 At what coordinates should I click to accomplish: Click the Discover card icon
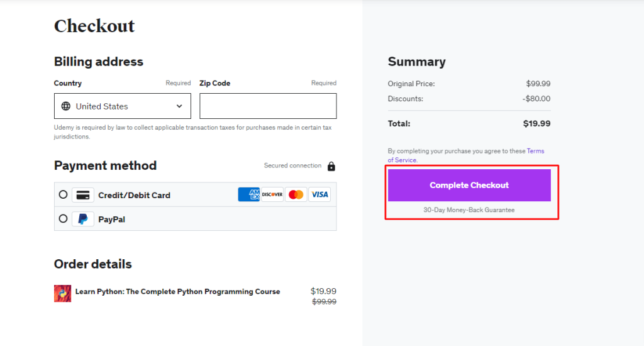(272, 194)
